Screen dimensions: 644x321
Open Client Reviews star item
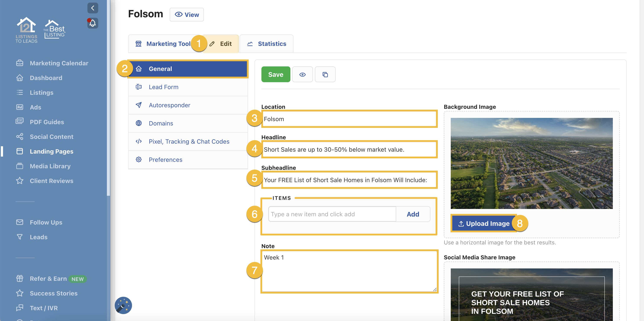[51, 181]
